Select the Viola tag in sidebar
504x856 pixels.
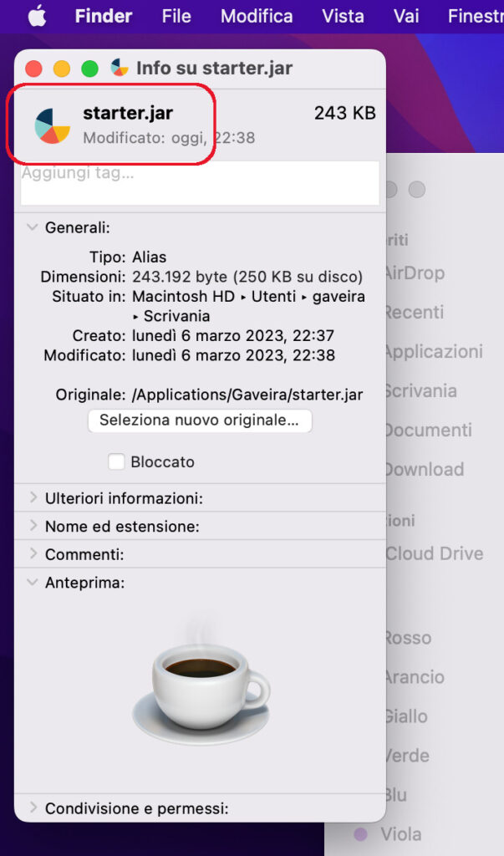click(401, 834)
